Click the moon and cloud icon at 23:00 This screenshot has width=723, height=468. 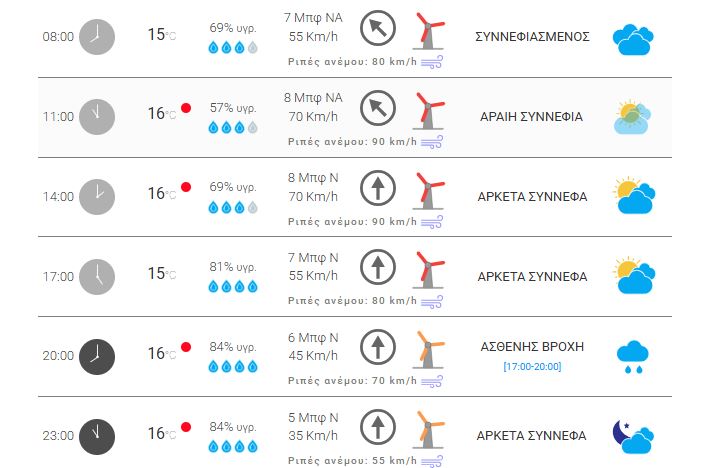click(633, 435)
